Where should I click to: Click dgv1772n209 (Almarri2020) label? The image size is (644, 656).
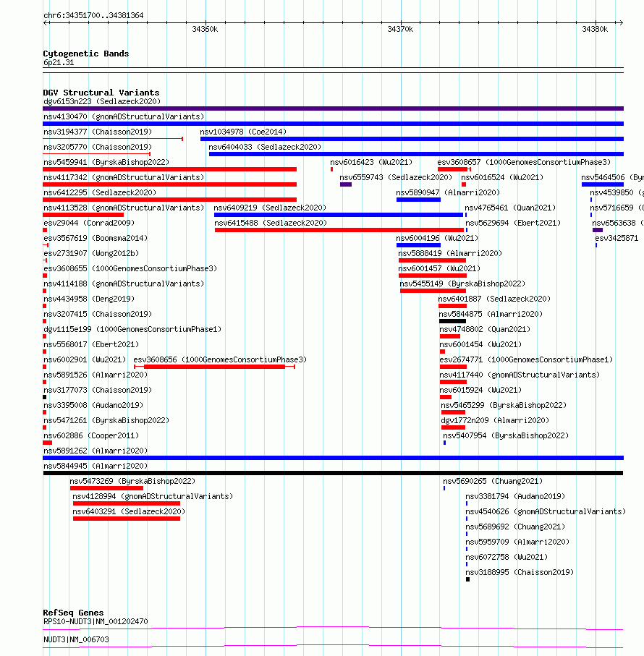[x=495, y=420]
